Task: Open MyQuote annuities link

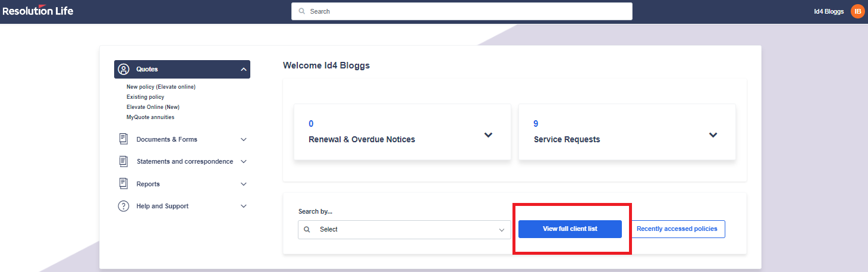Action: click(x=150, y=117)
